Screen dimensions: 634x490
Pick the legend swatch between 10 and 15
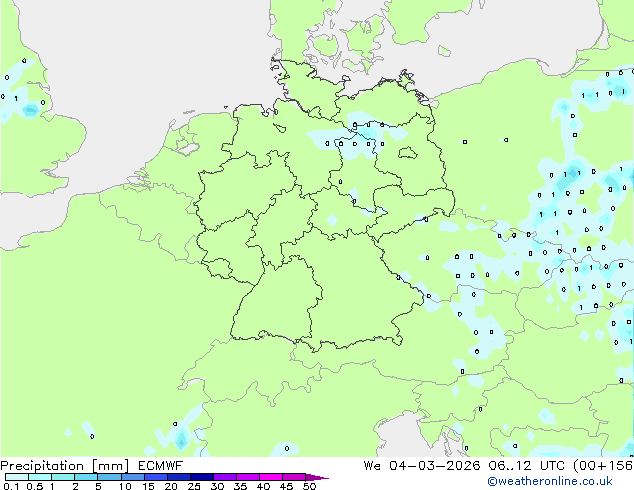(x=133, y=477)
